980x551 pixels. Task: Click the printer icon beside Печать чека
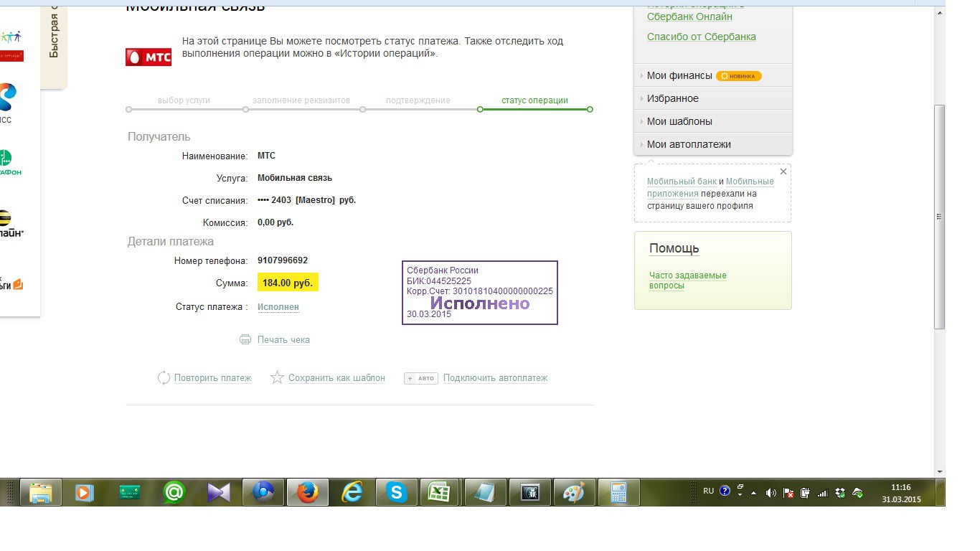pyautogui.click(x=245, y=339)
